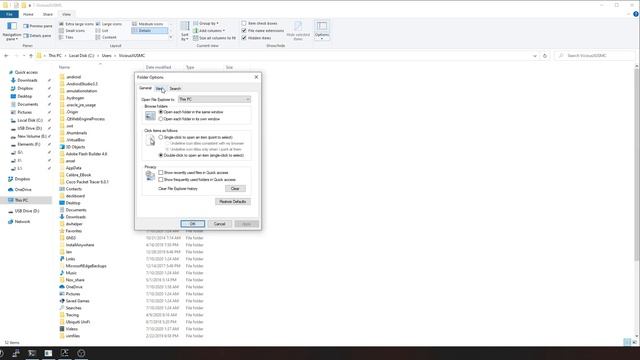Open the pinned Dropbox under Quick access
Screen dimensions: 640x360
(x=24, y=88)
